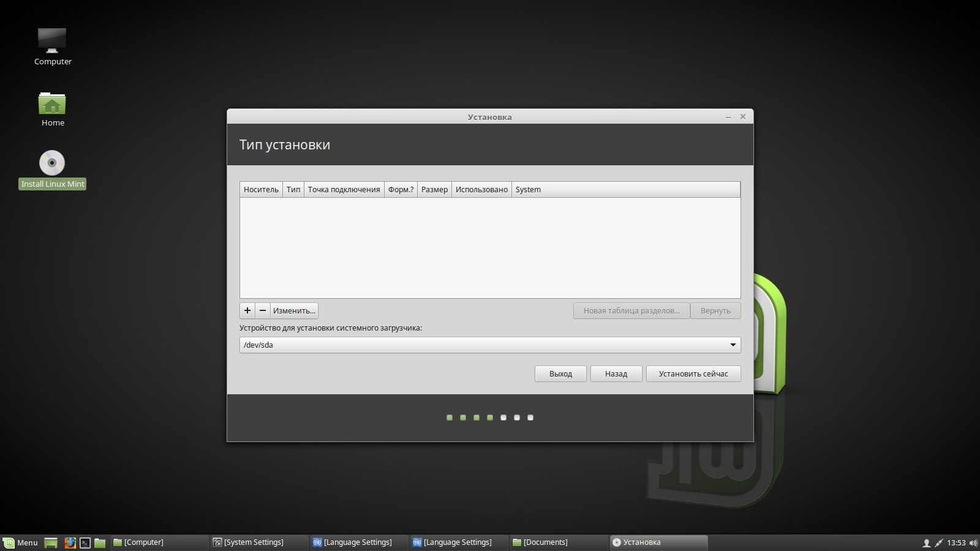Click the Точка подключения column header
The width and height of the screenshot is (980, 551).
click(344, 190)
